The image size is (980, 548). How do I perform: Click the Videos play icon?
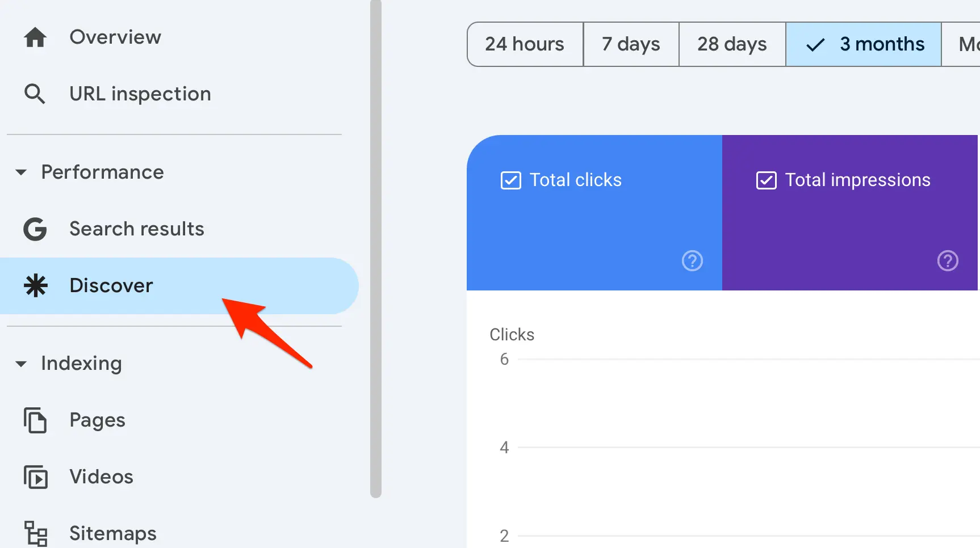pos(36,477)
